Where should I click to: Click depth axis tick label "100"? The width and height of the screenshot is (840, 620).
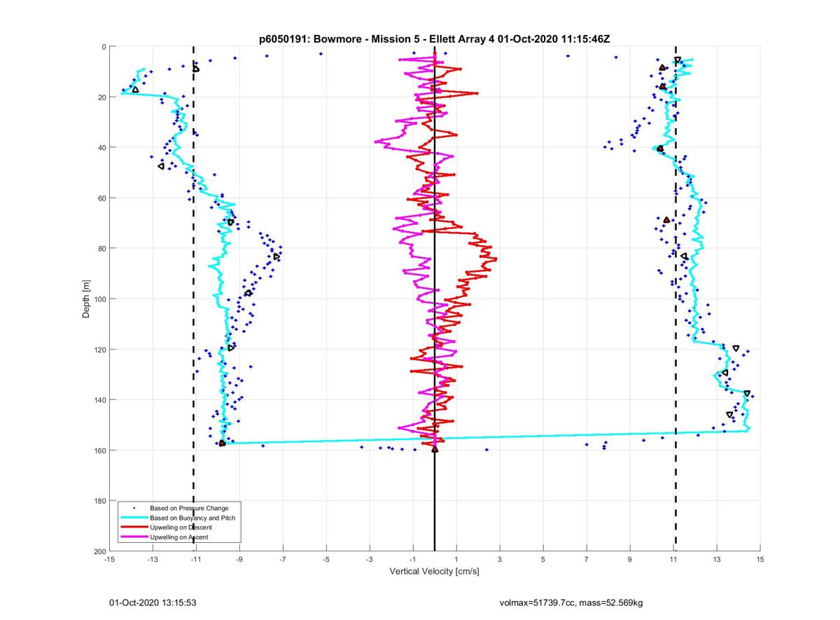pos(99,299)
